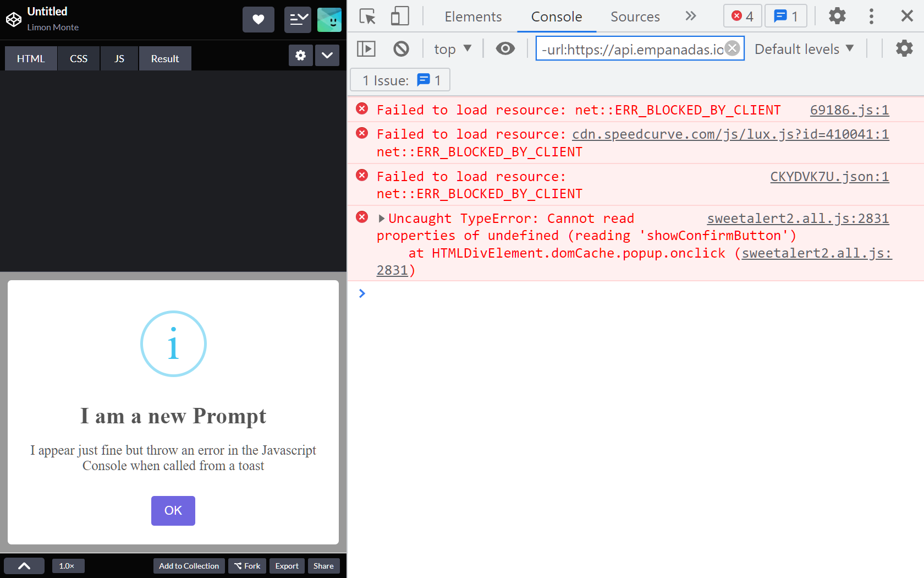Click the console filter input field
Image resolution: width=924 pixels, height=578 pixels.
pyautogui.click(x=632, y=48)
